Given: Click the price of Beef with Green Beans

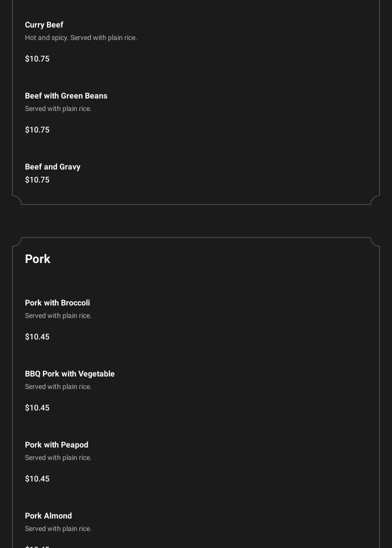Looking at the screenshot, I should (37, 130).
